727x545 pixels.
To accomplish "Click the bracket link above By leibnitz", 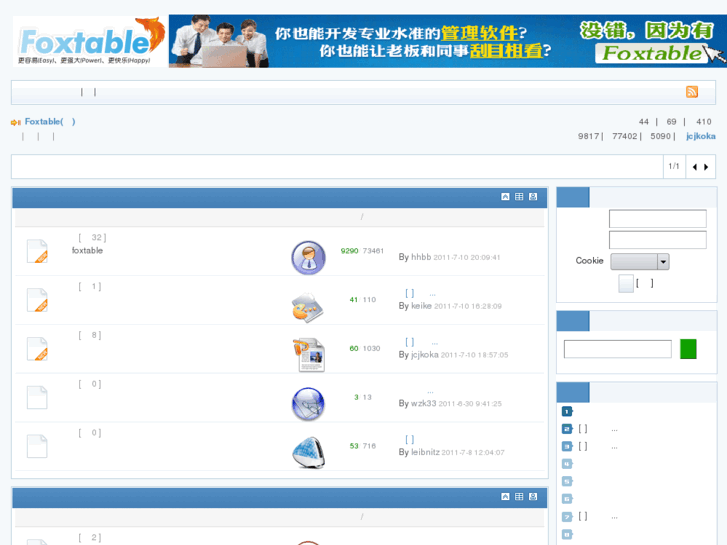I will 410,439.
